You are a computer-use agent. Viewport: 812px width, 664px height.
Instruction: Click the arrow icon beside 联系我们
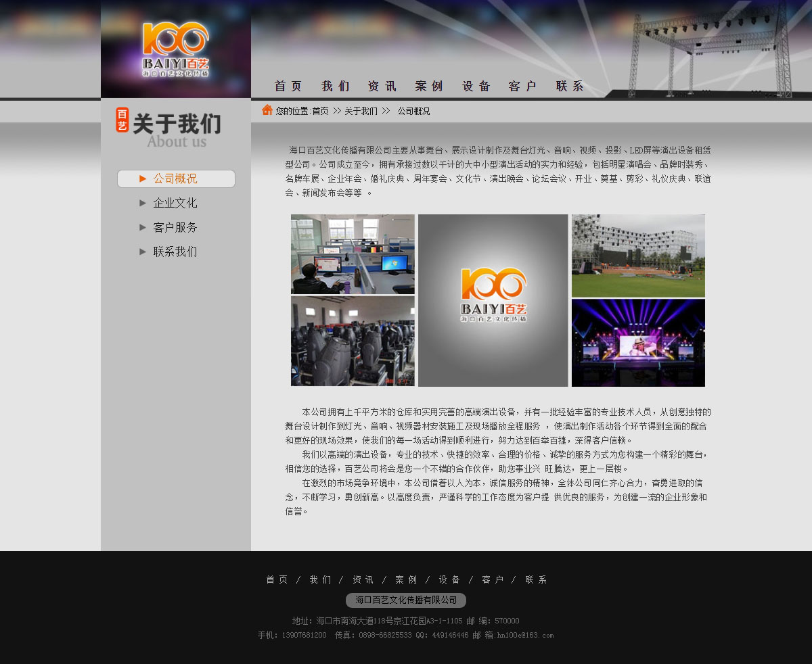[x=143, y=252]
